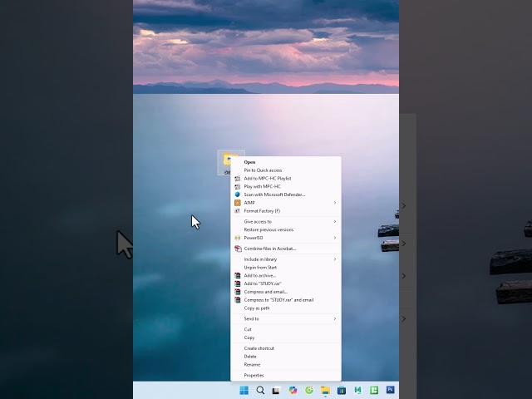Open the Windows Start button
Image resolution: width=532 pixels, height=399 pixels.
(x=244, y=390)
